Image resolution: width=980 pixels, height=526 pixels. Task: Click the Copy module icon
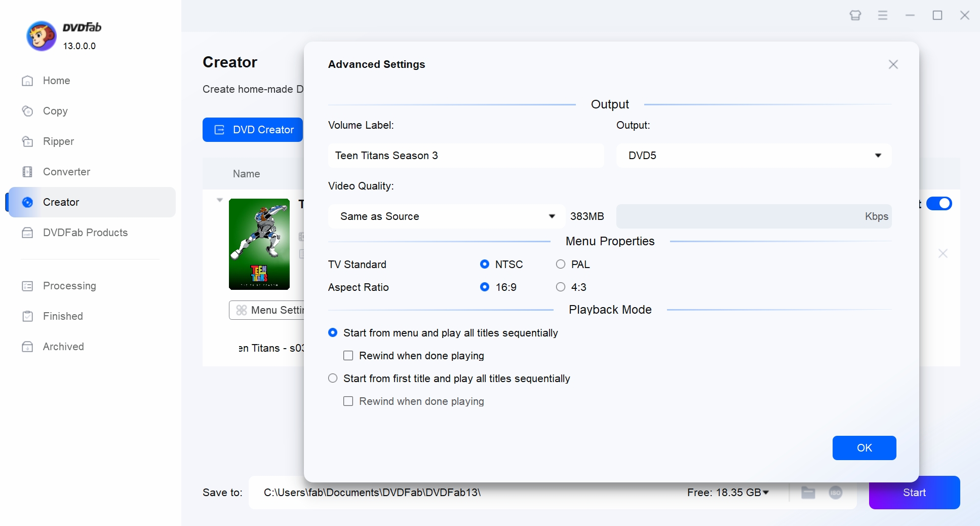coord(27,111)
